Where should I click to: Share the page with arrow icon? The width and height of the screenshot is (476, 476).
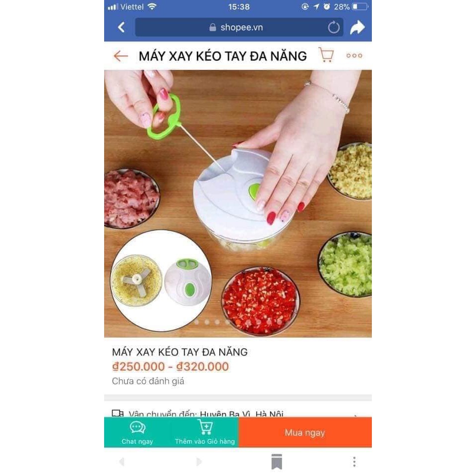[357, 27]
